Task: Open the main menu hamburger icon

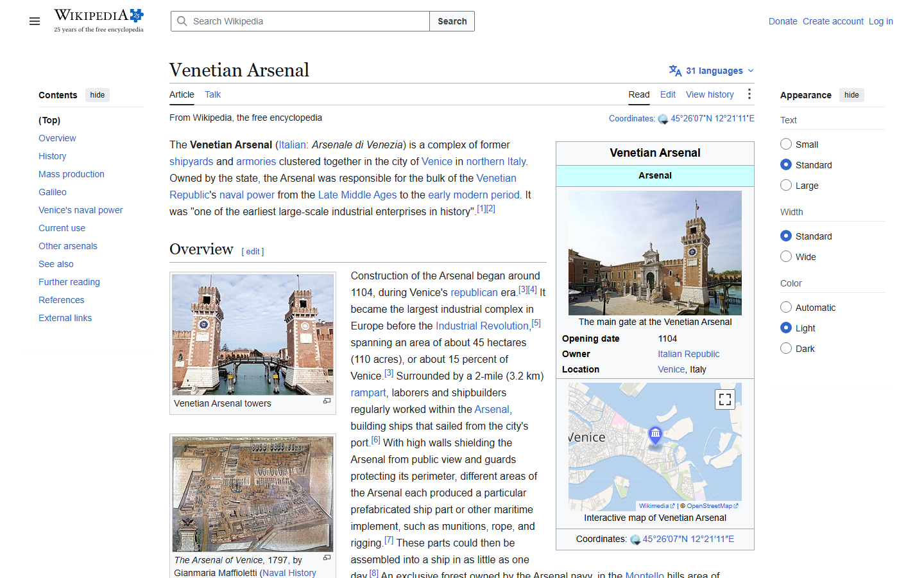Action: [35, 21]
